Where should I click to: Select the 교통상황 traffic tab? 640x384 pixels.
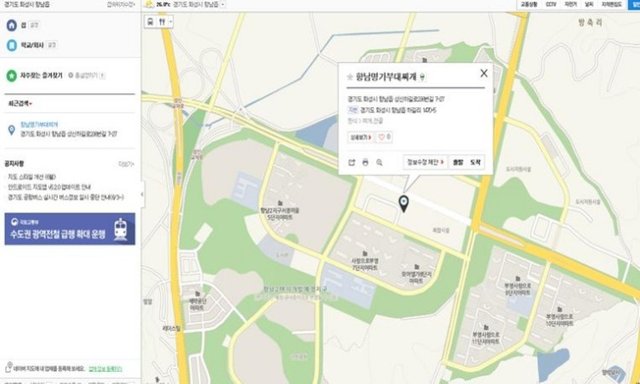529,4
